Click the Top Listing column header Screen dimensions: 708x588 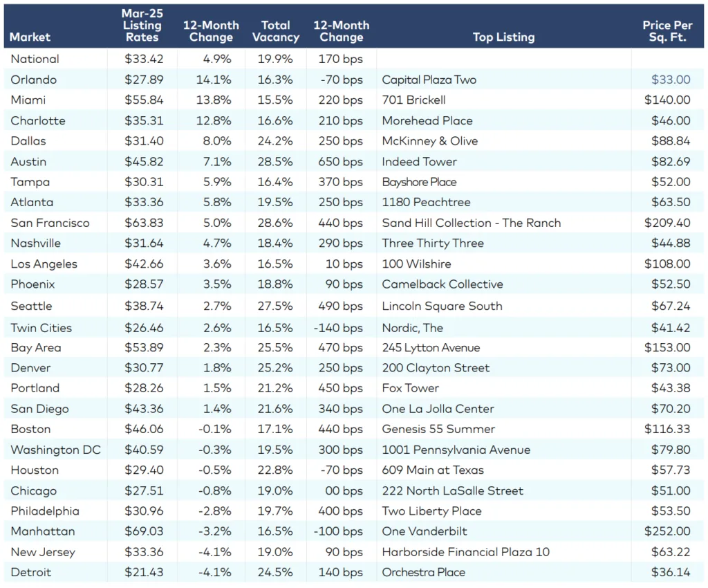click(x=504, y=37)
